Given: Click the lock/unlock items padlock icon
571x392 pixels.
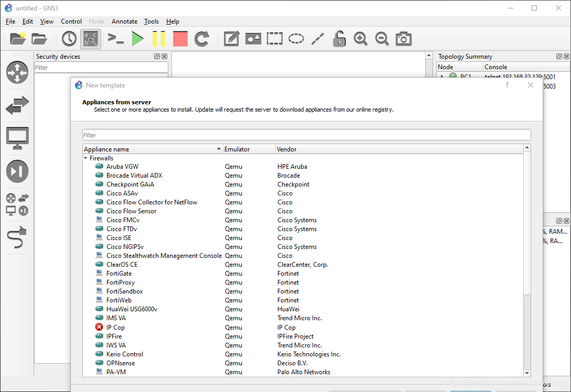Looking at the screenshot, I should tap(339, 39).
